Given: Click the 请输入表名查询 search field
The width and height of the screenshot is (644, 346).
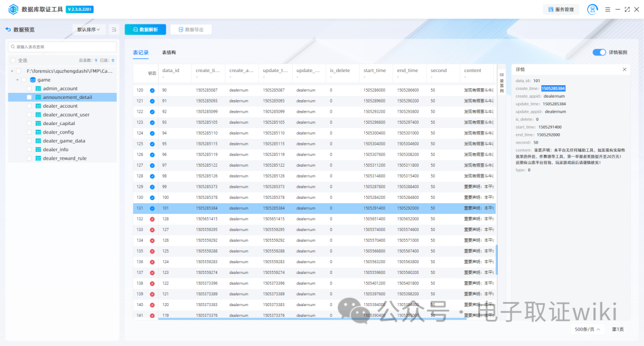Looking at the screenshot, I should 63,46.
